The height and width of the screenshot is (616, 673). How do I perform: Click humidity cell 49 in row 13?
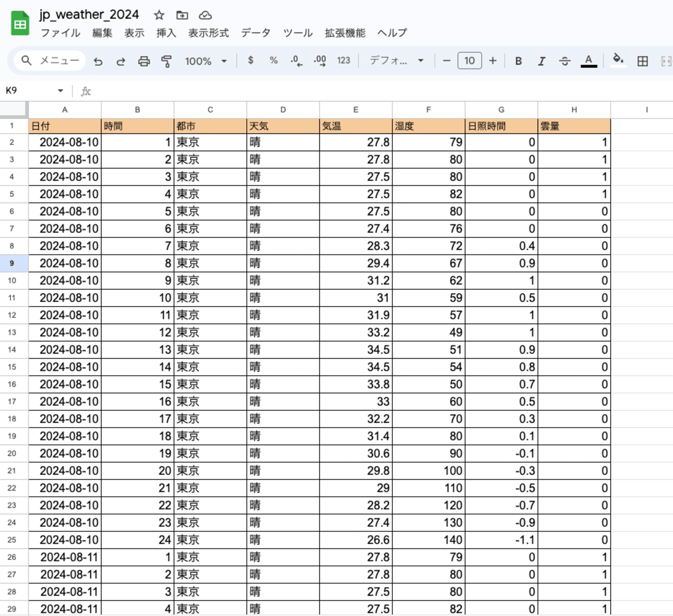[x=428, y=332]
